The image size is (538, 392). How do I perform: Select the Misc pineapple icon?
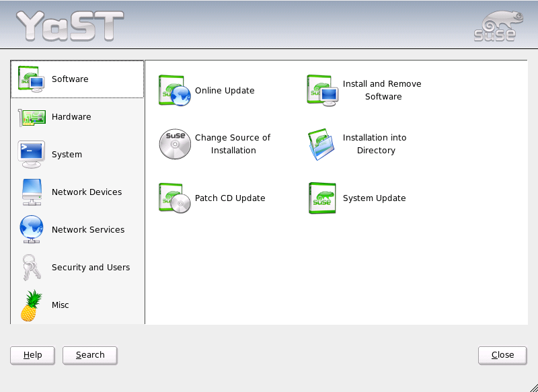[32, 305]
